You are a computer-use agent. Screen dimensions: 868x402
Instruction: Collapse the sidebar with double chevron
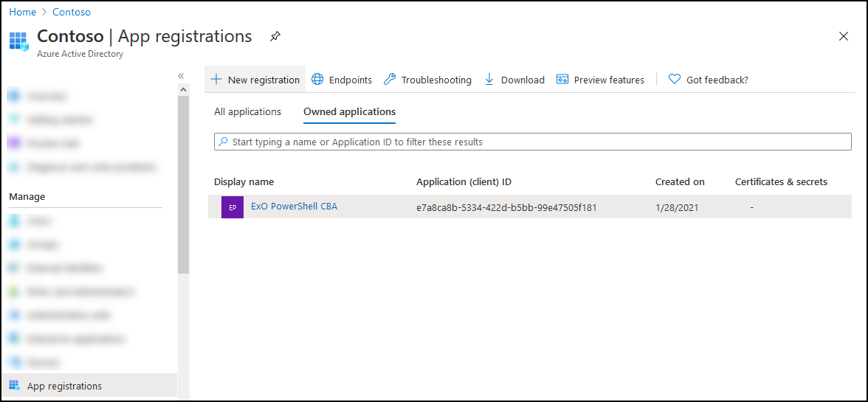click(x=181, y=76)
